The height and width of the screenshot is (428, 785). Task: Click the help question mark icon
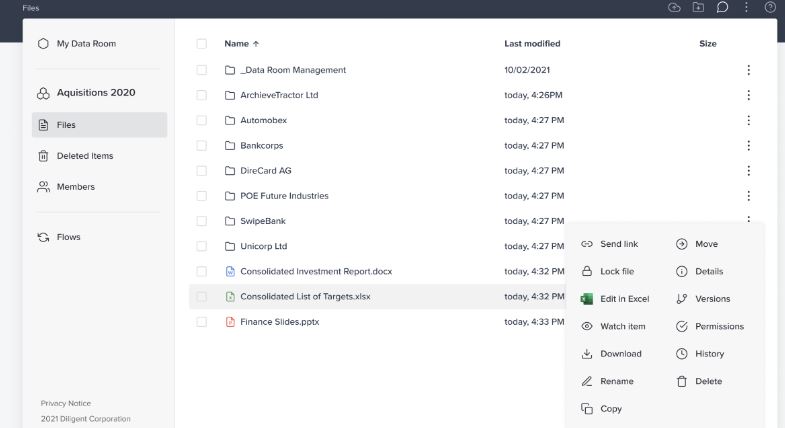tap(770, 7)
